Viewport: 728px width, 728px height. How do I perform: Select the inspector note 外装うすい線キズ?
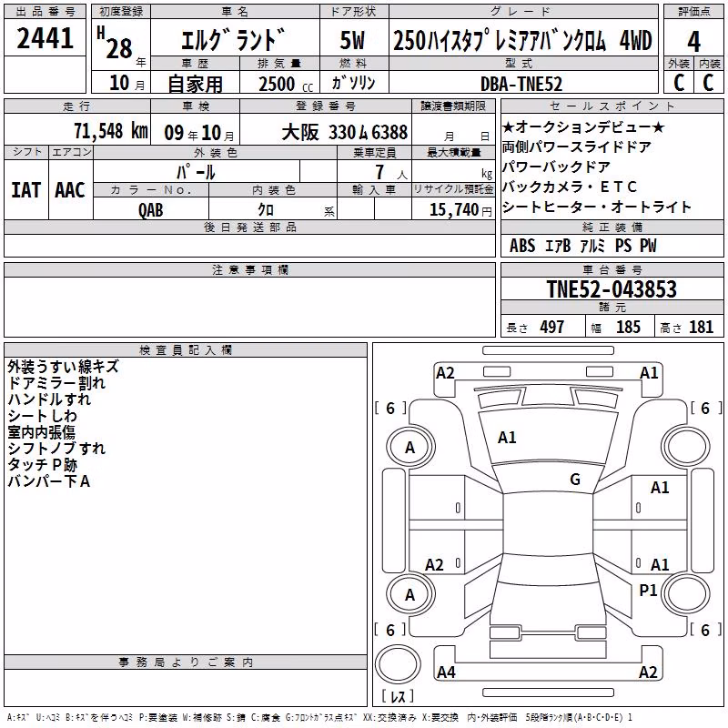click(x=63, y=367)
